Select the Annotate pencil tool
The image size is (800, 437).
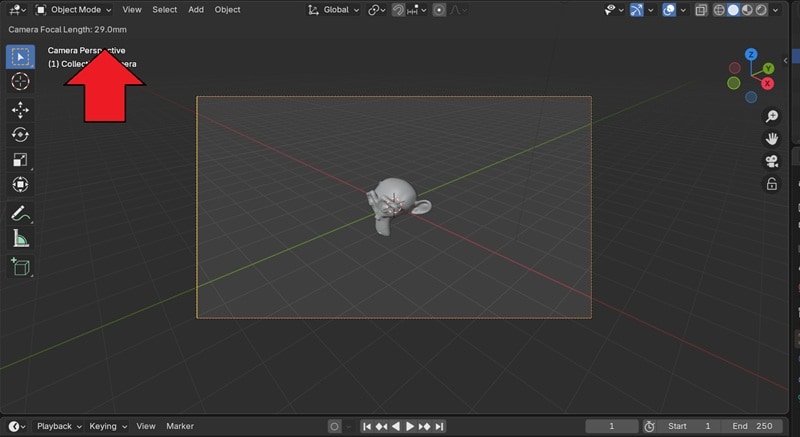coord(20,213)
